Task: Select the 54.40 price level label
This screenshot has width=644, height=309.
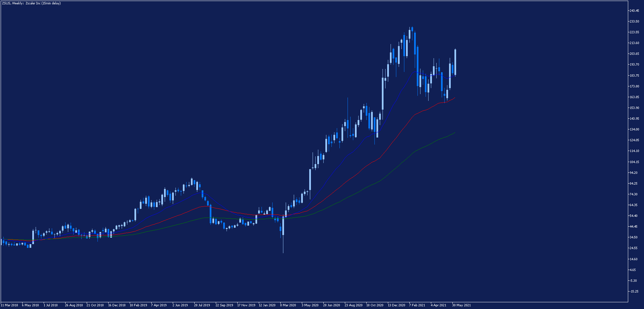Action: [x=634, y=216]
